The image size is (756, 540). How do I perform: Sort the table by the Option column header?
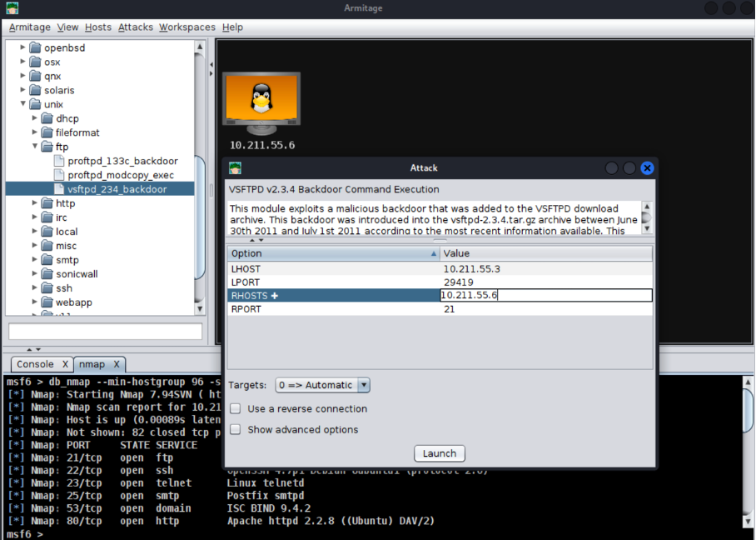pyautogui.click(x=333, y=253)
